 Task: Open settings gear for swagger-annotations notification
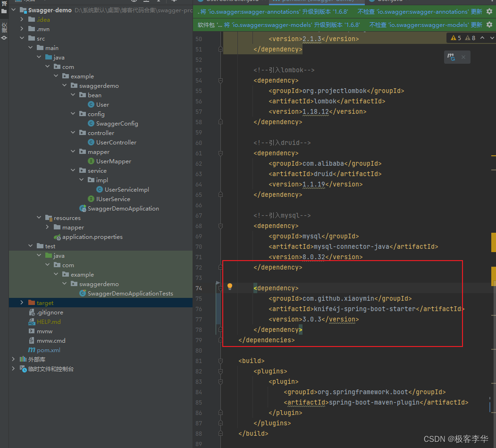pos(489,12)
